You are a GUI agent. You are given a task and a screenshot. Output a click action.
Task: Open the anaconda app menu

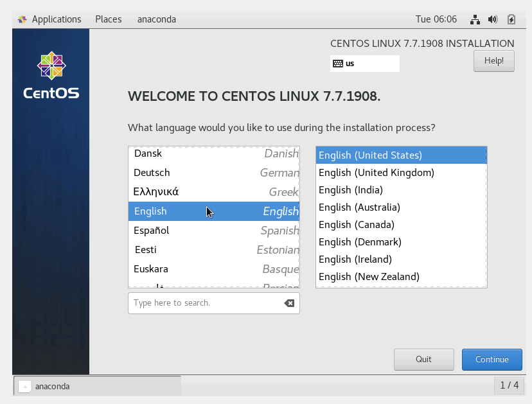point(156,19)
